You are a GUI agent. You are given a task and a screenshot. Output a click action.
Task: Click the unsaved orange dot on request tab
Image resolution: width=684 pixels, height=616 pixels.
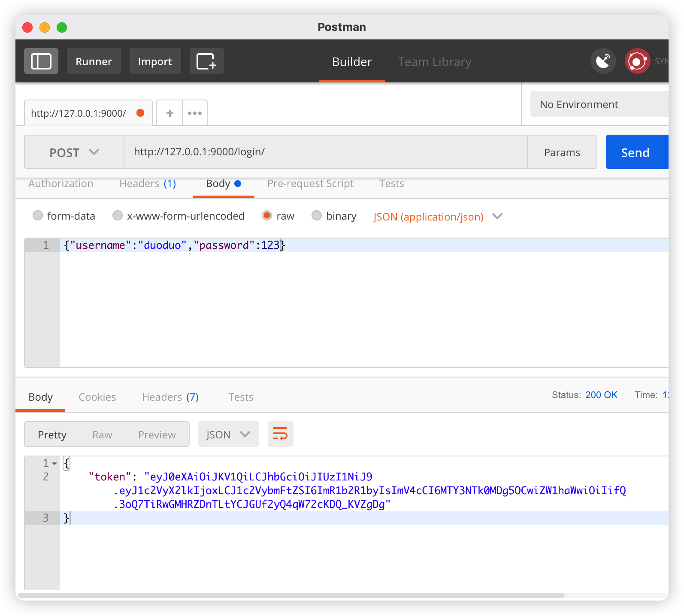(140, 113)
